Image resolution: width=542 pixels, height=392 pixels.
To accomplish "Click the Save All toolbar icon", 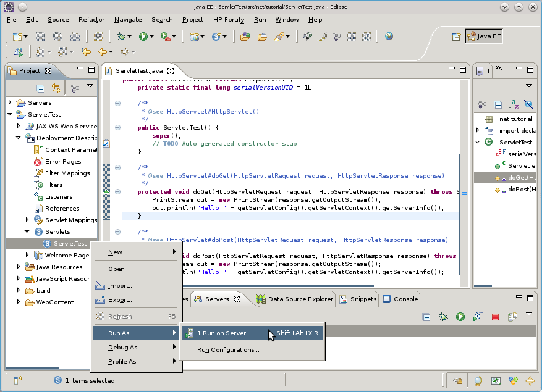I will click(57, 36).
